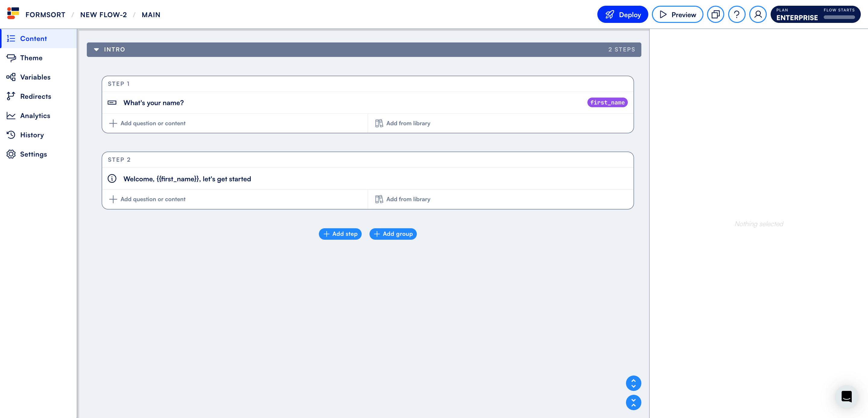Screen dimensions: 868x418
Task: Open the Theme sidebar tab
Action: [39, 58]
